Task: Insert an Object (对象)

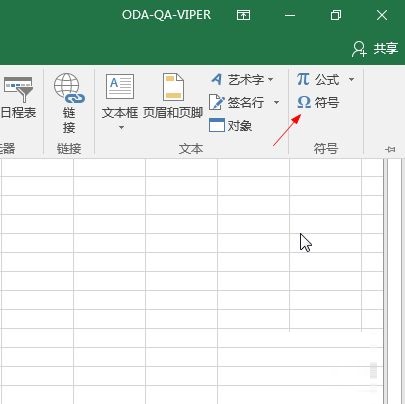Action: click(230, 125)
